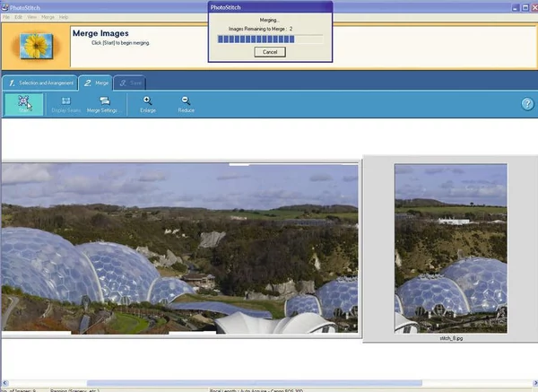Click the merged panorama preview image
The width and height of the screenshot is (538, 392).
click(x=179, y=248)
